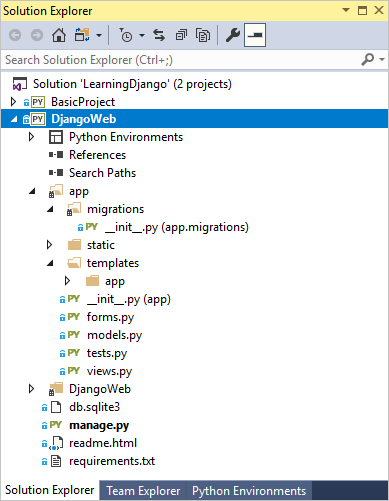Image resolution: width=389 pixels, height=501 pixels.
Task: Select the readme.html file
Action: point(103,443)
